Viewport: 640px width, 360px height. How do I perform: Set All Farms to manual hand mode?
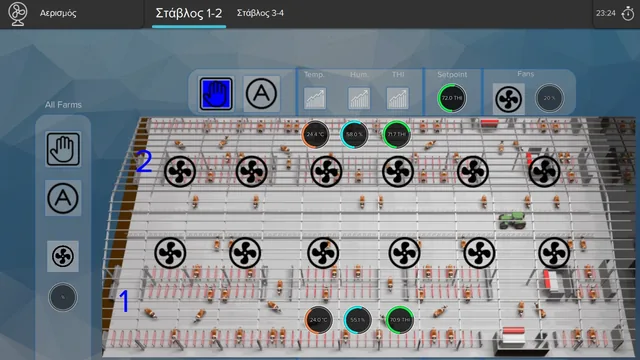(63, 149)
